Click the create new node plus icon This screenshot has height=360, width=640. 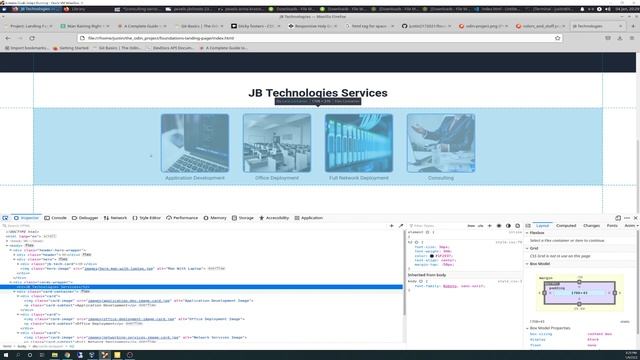point(391,226)
